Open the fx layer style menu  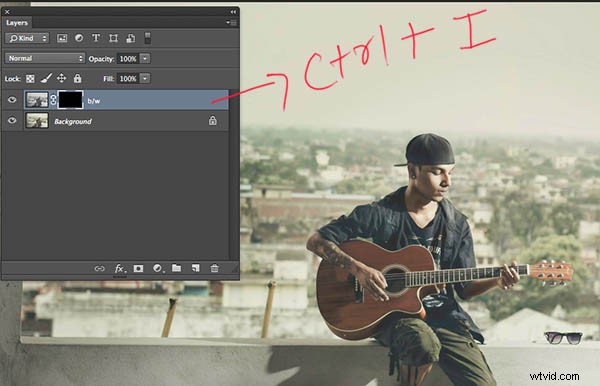pos(119,269)
